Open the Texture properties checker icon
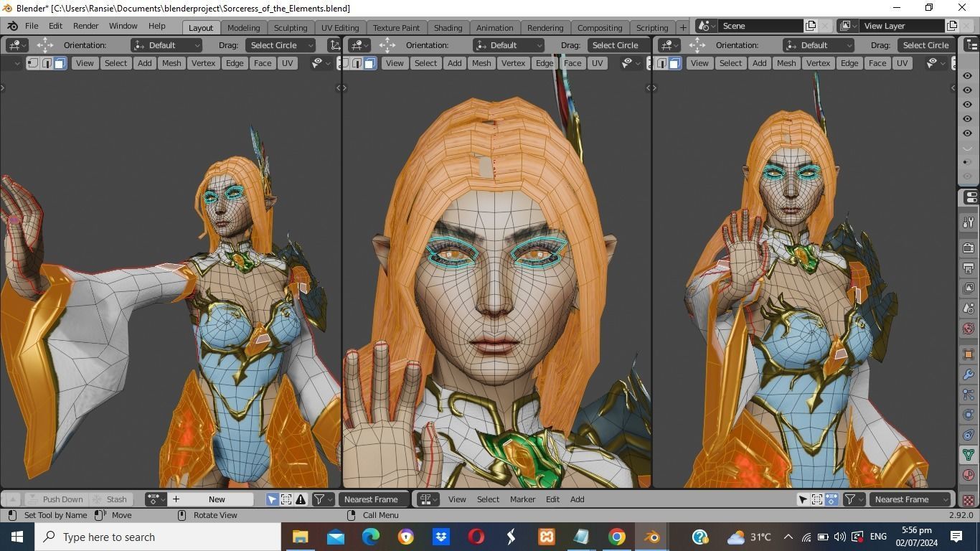Image resolution: width=980 pixels, height=551 pixels. tap(968, 500)
